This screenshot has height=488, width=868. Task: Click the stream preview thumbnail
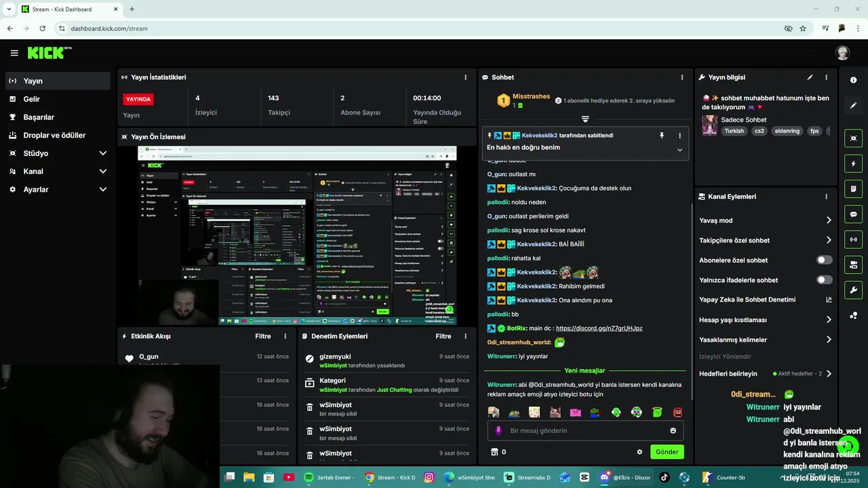tap(297, 236)
